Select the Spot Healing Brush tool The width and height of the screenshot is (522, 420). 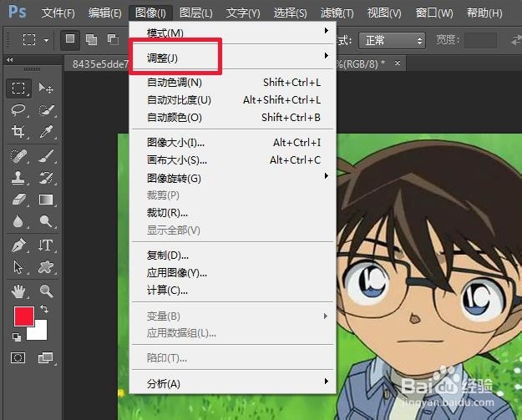pyautogui.click(x=18, y=156)
